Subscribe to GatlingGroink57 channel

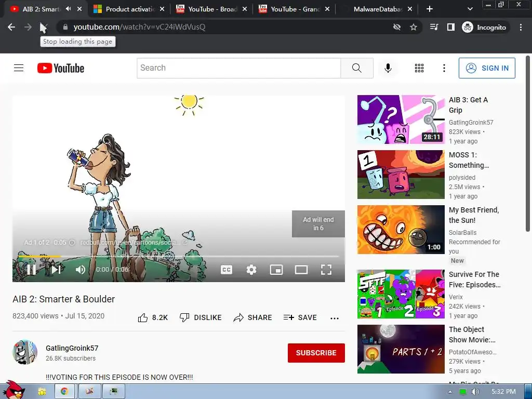coord(316,353)
